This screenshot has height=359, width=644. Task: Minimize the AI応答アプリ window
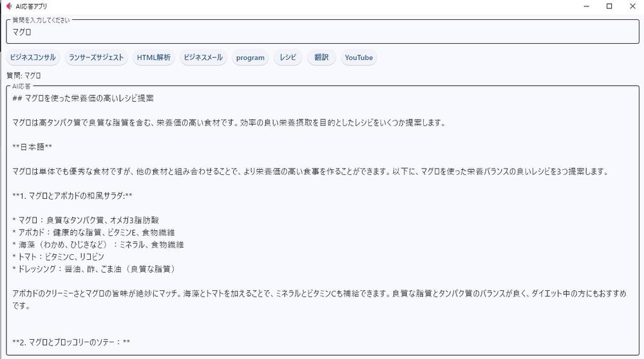click(x=587, y=6)
